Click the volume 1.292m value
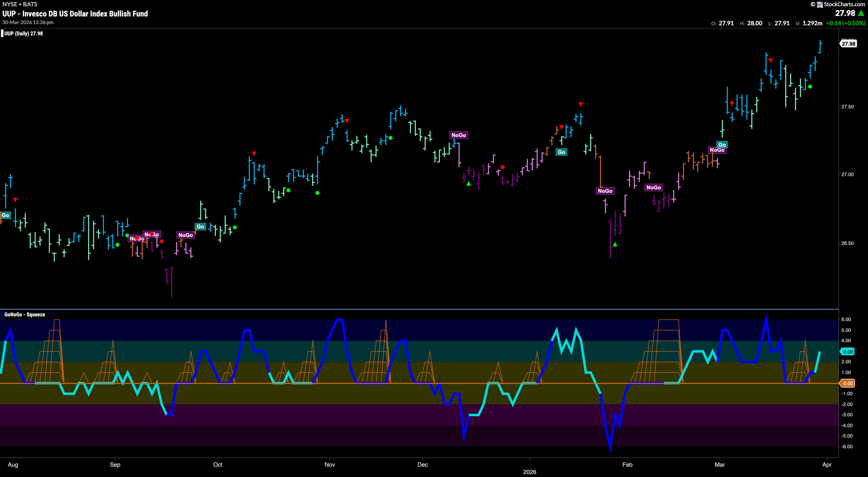868x477 pixels. [x=812, y=23]
